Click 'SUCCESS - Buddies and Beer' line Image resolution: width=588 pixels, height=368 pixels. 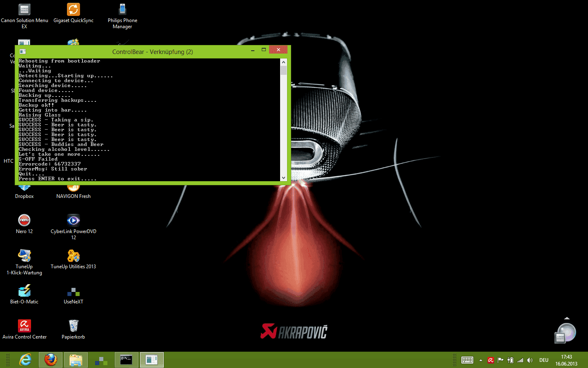[61, 144]
